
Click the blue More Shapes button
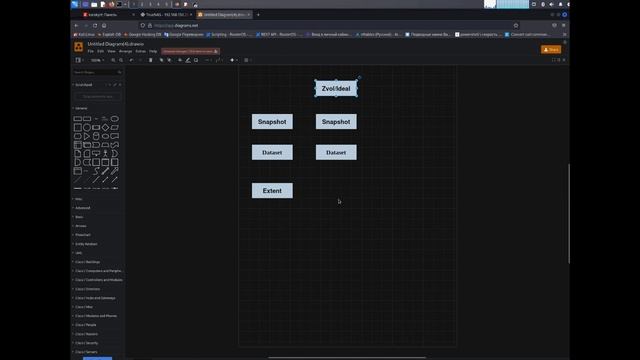pos(98,358)
